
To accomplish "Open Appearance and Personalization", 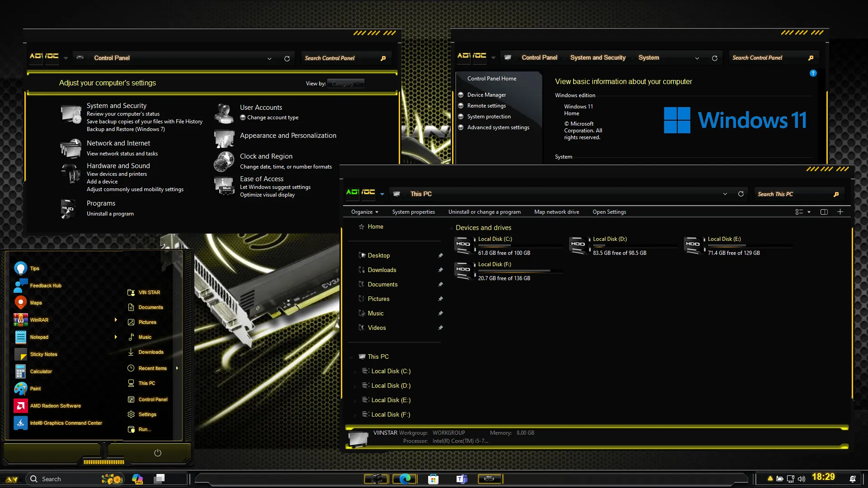I will [x=288, y=135].
